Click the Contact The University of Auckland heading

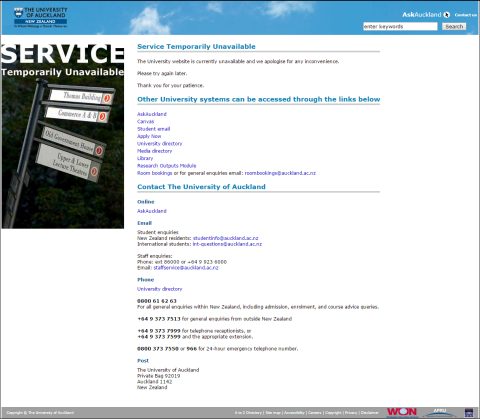click(x=201, y=187)
